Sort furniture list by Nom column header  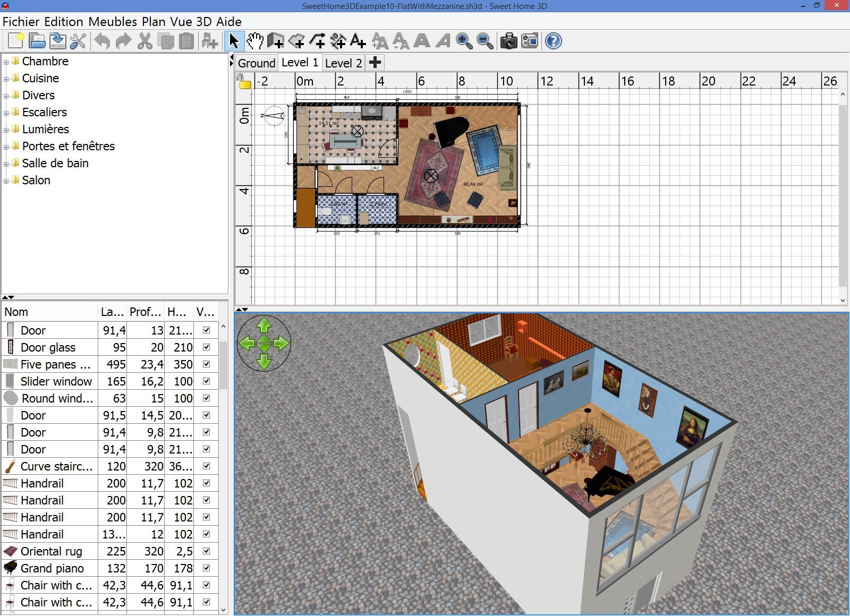49,312
